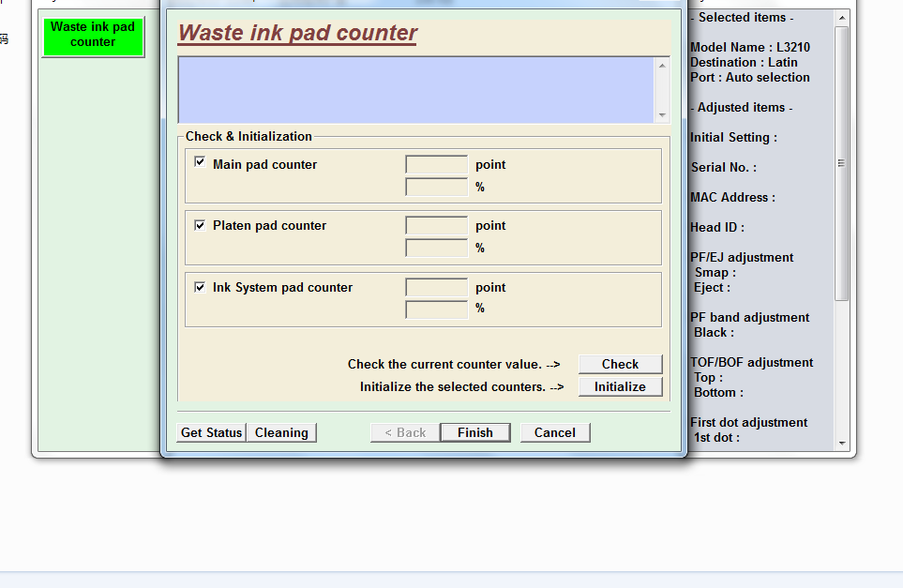
Task: Cancel the Waste ink pad counter dialog
Action: tap(555, 432)
